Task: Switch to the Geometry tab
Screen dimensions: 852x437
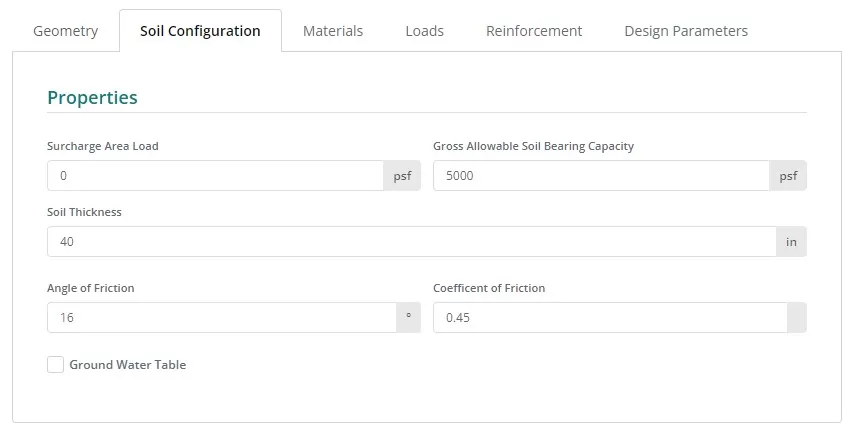Action: coord(65,31)
